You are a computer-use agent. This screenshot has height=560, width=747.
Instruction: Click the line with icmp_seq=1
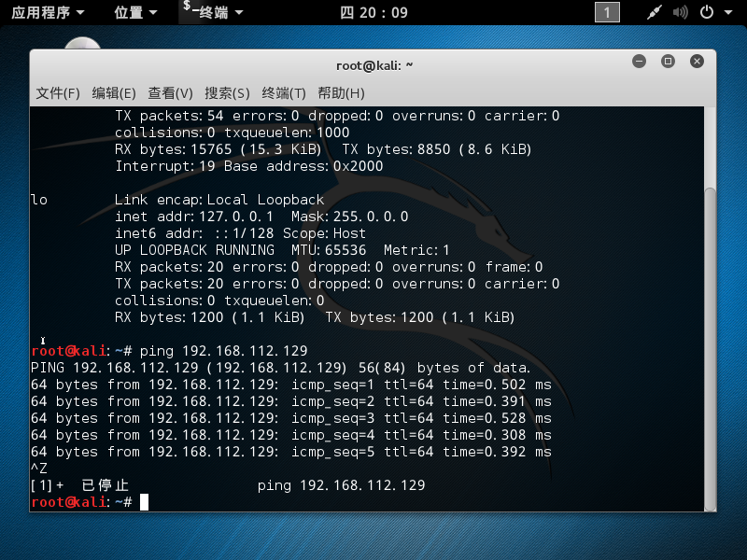pyautogui.click(x=291, y=385)
